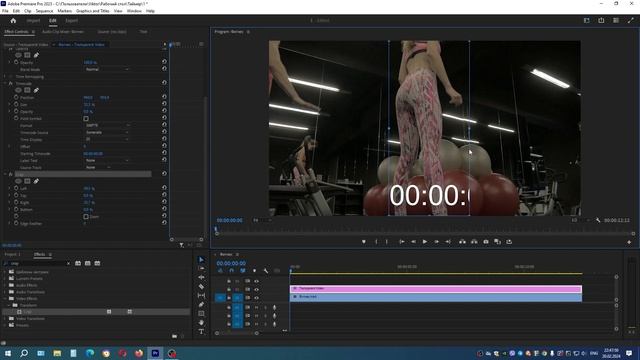This screenshot has height=360, width=640.
Task: Open the Markers menu
Action: click(x=64, y=11)
